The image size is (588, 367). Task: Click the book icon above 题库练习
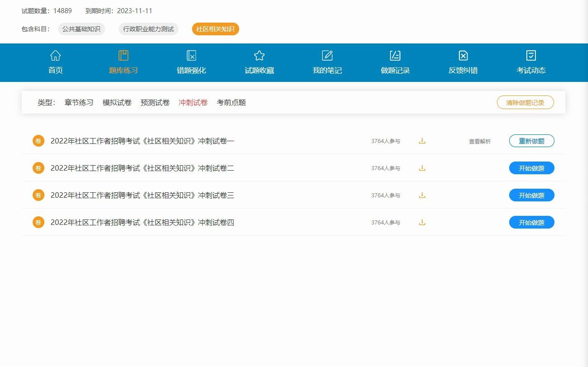click(x=123, y=56)
